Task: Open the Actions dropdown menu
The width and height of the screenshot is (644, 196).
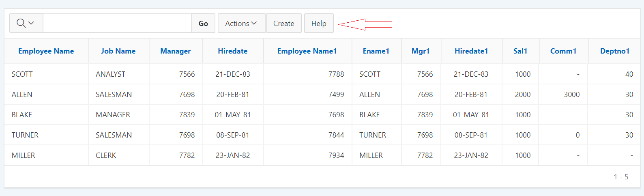Action: click(x=242, y=23)
